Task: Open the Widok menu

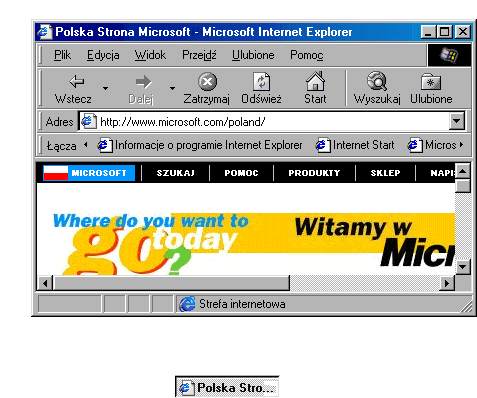Action: pyautogui.click(x=150, y=55)
